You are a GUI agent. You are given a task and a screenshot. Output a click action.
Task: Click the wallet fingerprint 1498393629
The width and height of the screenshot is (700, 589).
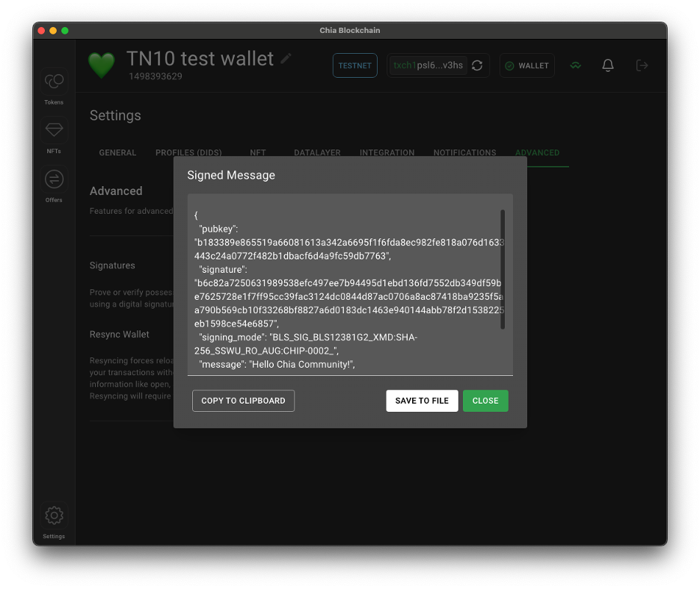156,76
